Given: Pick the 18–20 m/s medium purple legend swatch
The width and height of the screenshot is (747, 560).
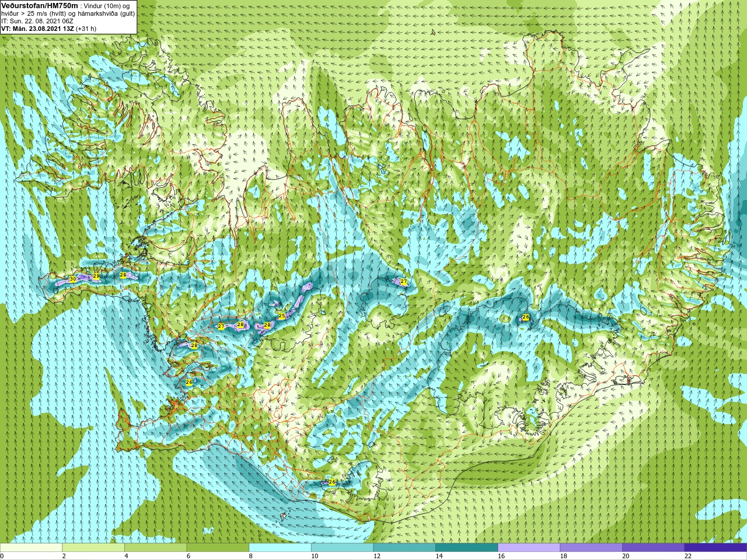Looking at the screenshot, I should point(591,548).
